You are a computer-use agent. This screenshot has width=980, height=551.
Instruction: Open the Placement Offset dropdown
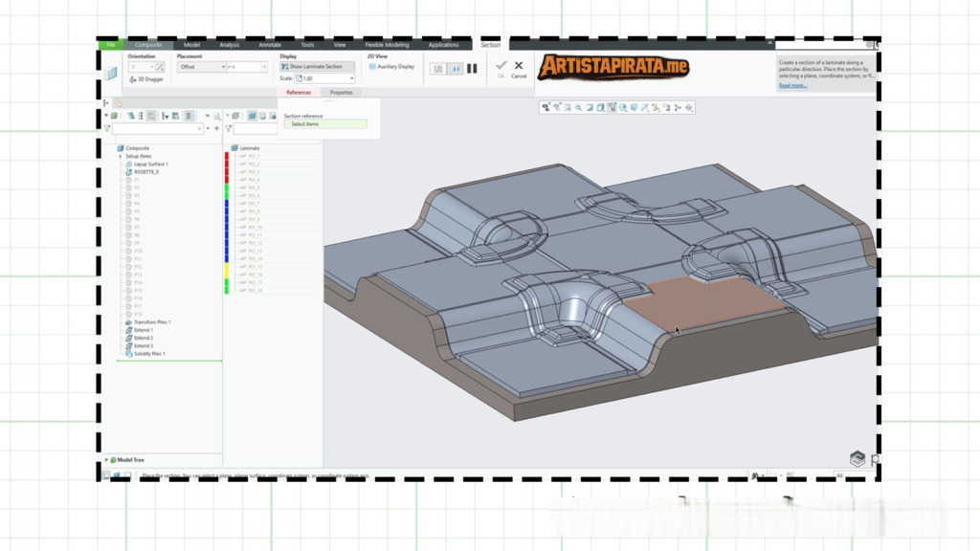(x=224, y=66)
